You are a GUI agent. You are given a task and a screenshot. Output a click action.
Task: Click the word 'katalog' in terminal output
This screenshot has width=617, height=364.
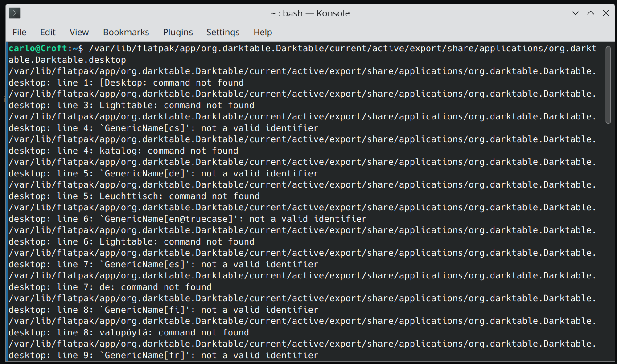coord(118,151)
